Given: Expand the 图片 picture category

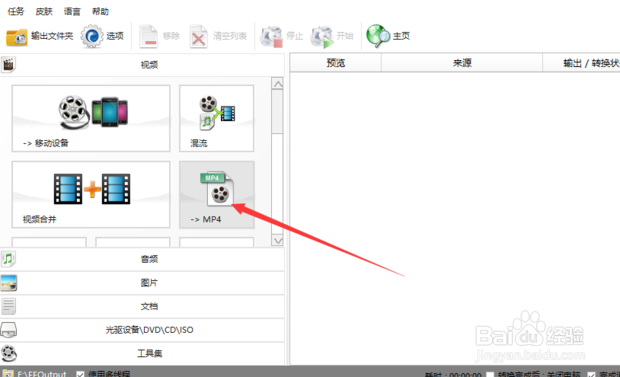Looking at the screenshot, I should [142, 283].
